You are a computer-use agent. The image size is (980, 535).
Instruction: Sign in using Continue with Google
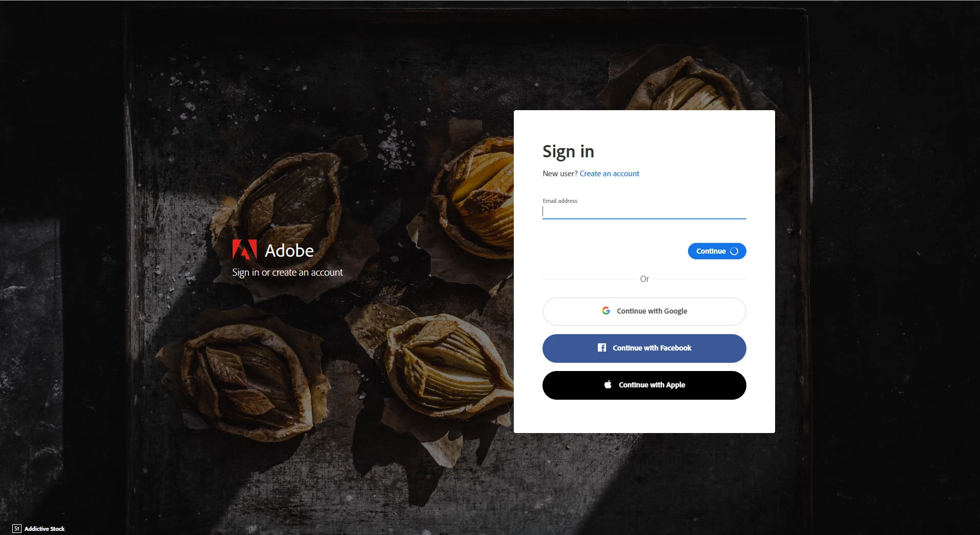click(644, 312)
